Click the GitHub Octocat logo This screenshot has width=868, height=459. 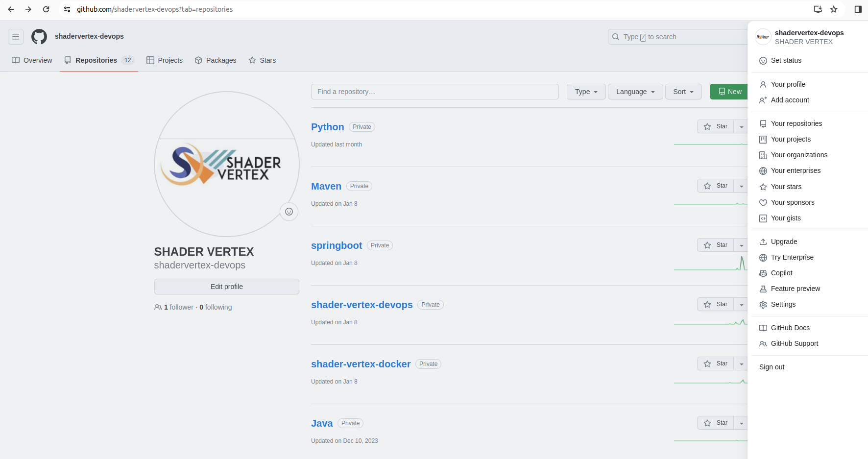coord(39,37)
